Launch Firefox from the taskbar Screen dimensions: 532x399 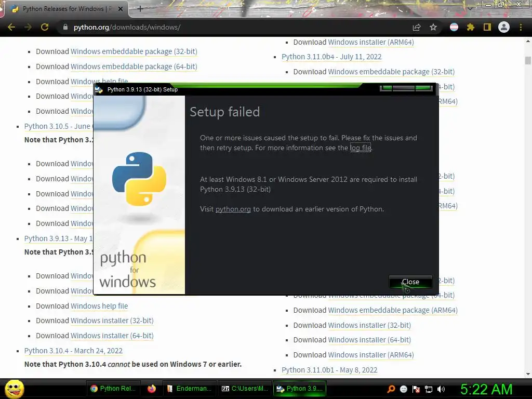point(151,389)
